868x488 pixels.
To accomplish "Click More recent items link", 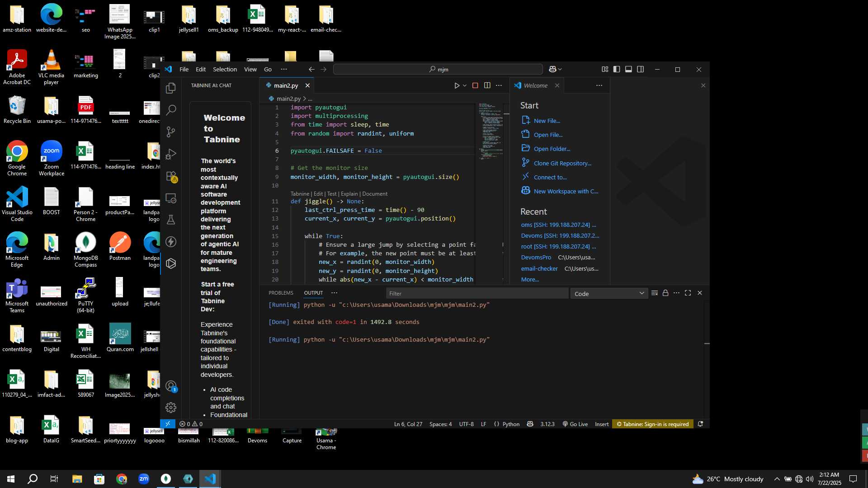I will click(x=530, y=279).
